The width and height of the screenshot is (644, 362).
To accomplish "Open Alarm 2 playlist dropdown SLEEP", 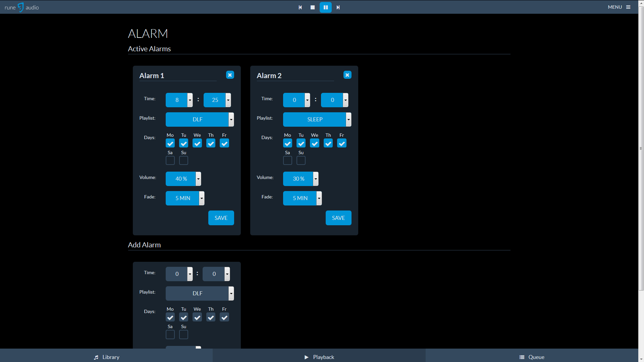I will (317, 119).
